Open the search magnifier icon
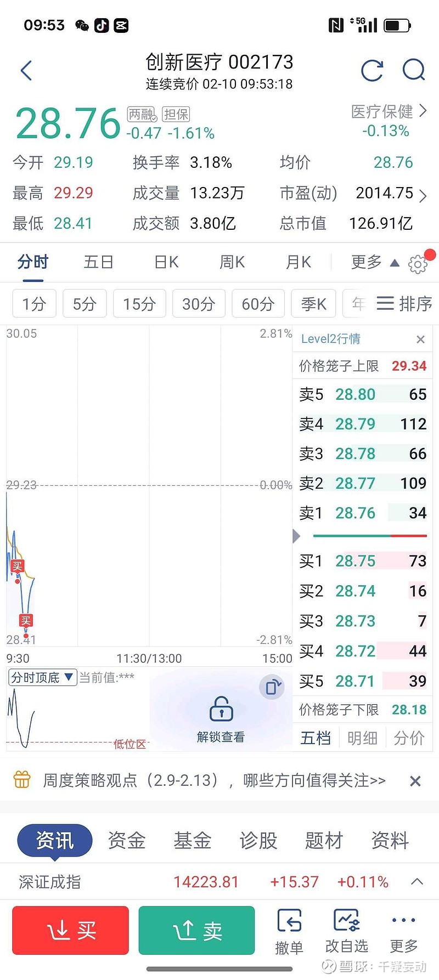 click(x=413, y=70)
